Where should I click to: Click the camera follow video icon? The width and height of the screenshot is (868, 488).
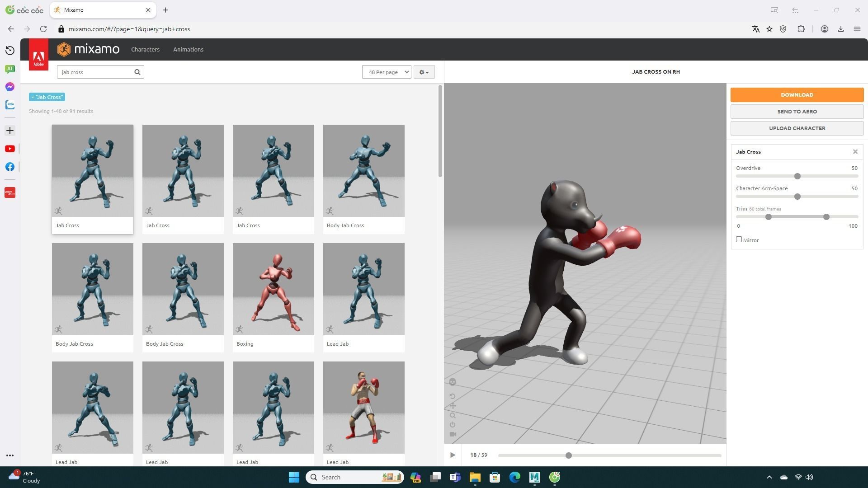tap(453, 434)
